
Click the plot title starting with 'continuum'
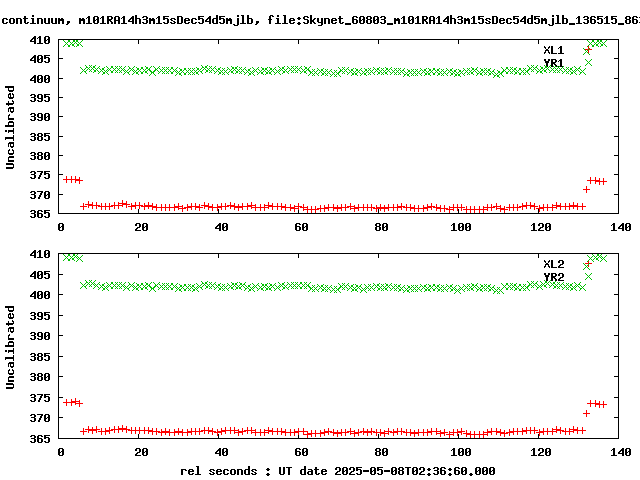coord(320,20)
